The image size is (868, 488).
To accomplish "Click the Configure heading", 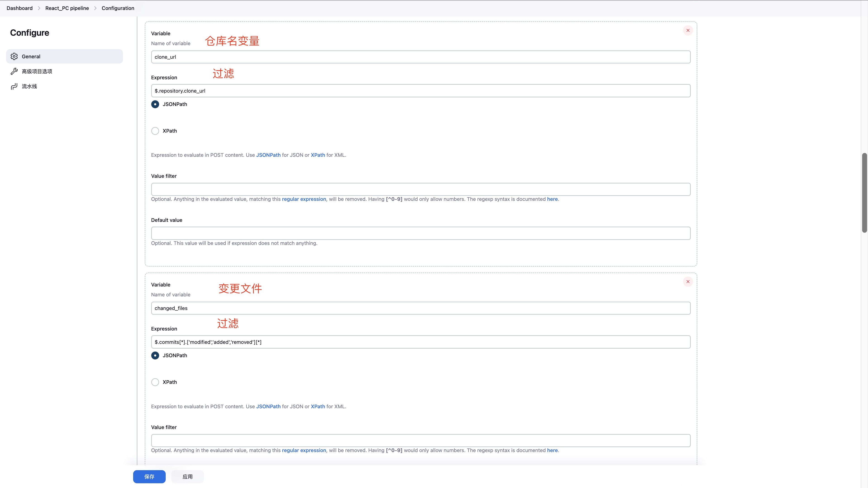I will click(30, 33).
